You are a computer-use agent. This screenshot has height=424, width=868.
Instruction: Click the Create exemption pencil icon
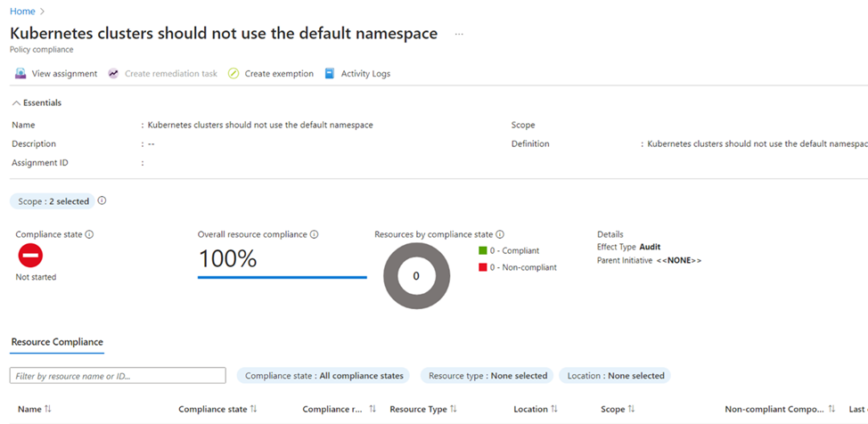pyautogui.click(x=233, y=74)
